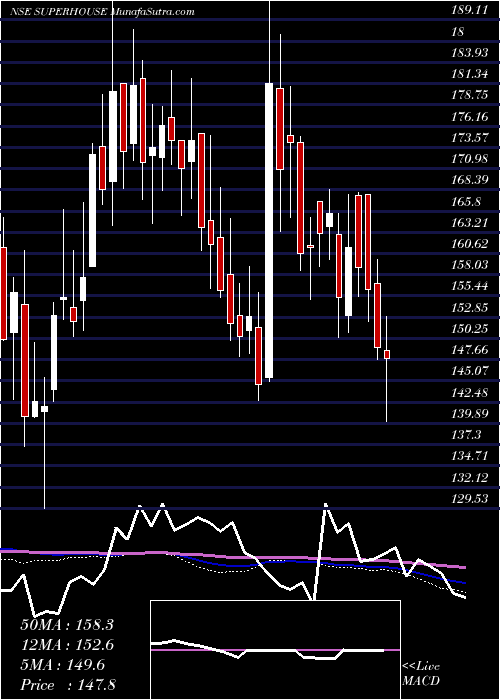Select price level 173.57 on the axis
This screenshot has height=700, width=500.
click(x=469, y=138)
